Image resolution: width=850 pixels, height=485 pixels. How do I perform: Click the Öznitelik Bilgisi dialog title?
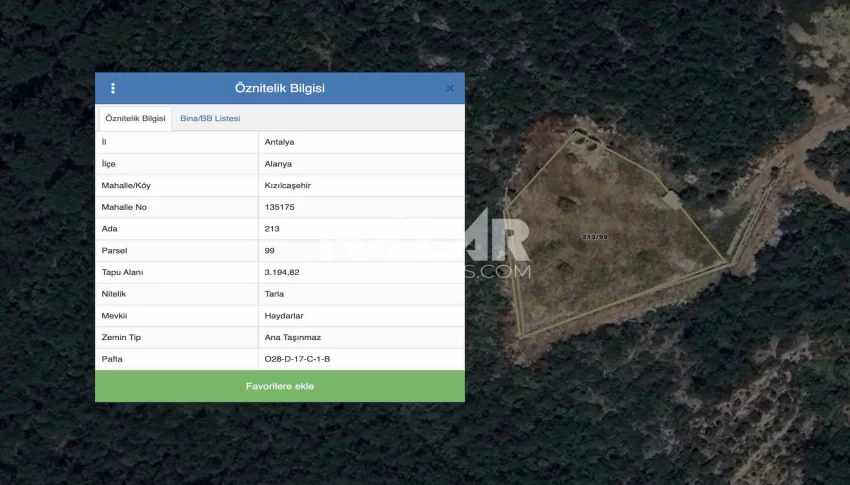pos(279,88)
